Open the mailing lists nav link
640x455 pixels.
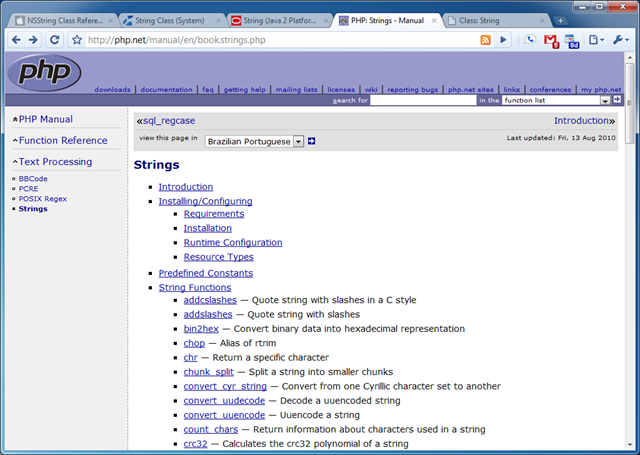click(x=296, y=89)
